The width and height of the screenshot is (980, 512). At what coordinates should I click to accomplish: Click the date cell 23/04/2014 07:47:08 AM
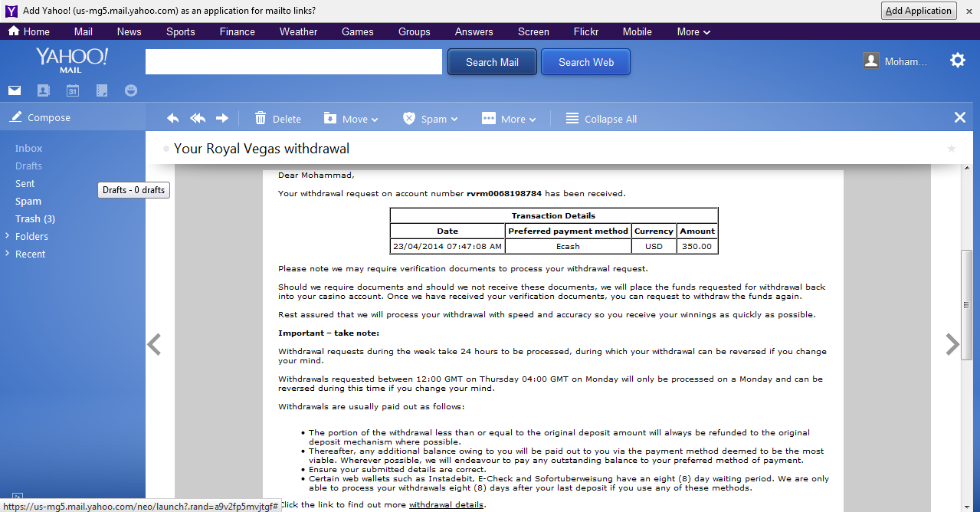coord(447,247)
